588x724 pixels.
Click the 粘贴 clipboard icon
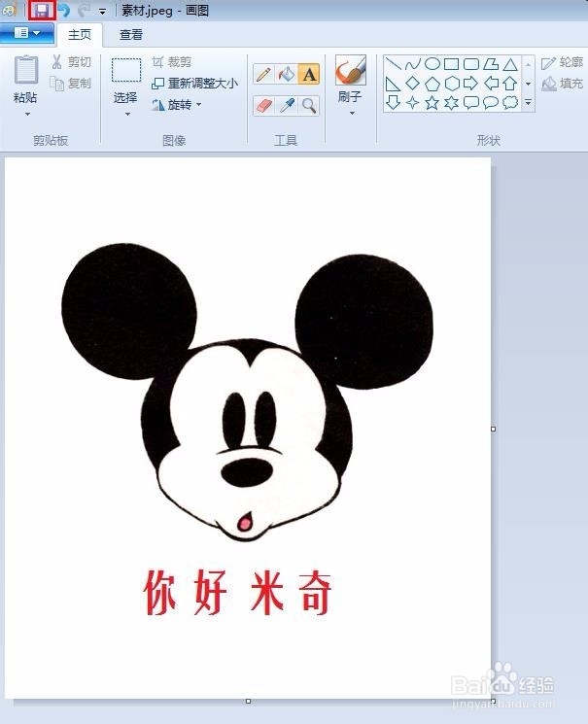26,70
